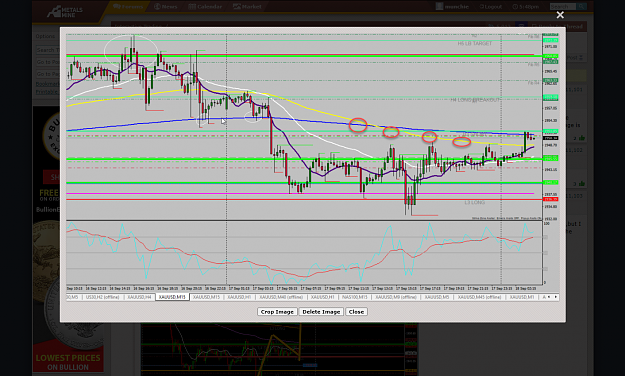The width and height of the screenshot is (625, 376).
Task: Open the News tab in the site header
Action: pos(165,6)
